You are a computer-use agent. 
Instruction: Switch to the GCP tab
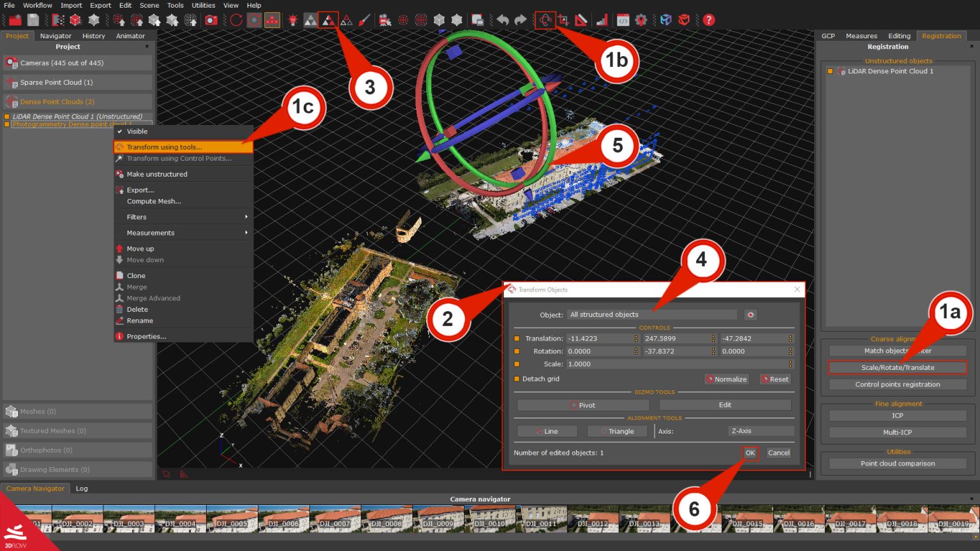[x=828, y=36]
